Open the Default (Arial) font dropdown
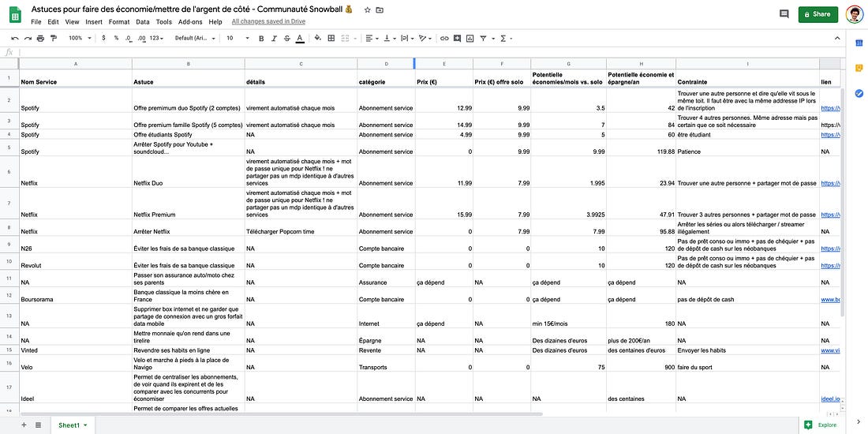The height and width of the screenshot is (434, 868). (x=195, y=38)
